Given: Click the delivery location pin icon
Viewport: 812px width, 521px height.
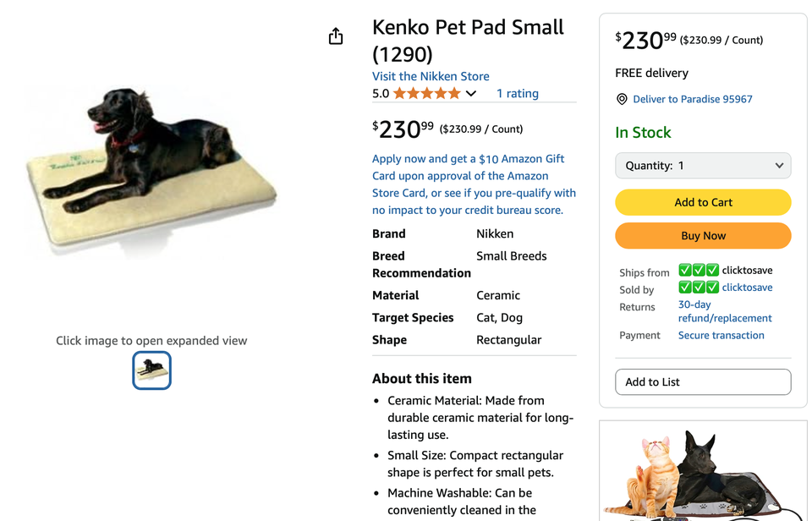Looking at the screenshot, I should (x=622, y=99).
